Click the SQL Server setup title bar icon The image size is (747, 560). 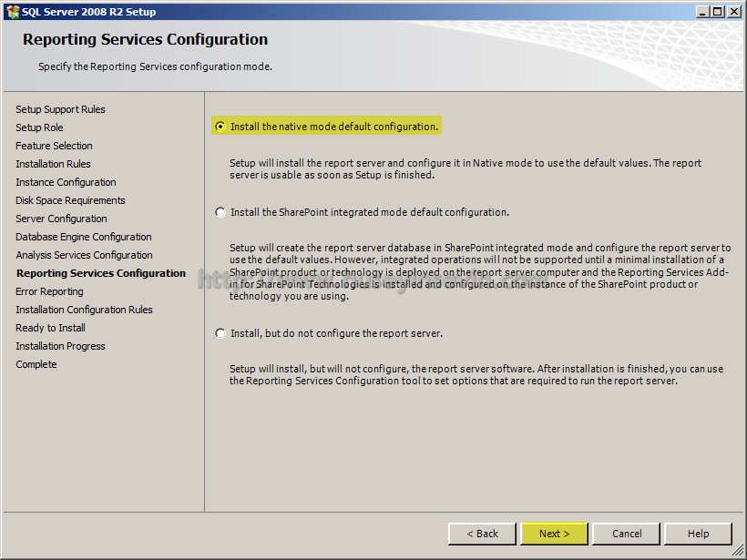point(13,12)
